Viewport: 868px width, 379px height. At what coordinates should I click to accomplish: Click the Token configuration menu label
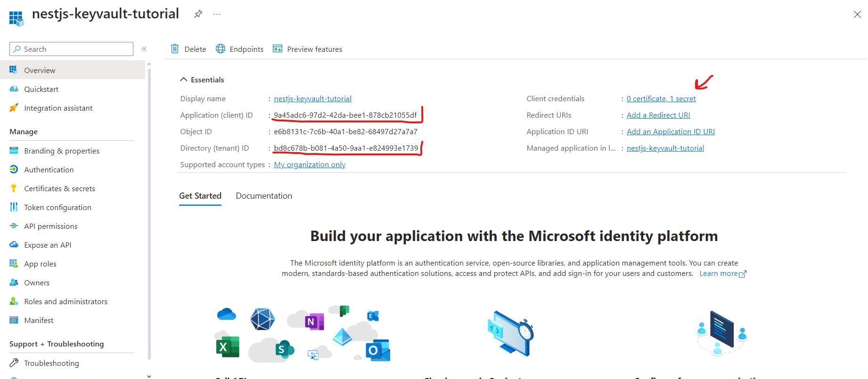coord(57,207)
